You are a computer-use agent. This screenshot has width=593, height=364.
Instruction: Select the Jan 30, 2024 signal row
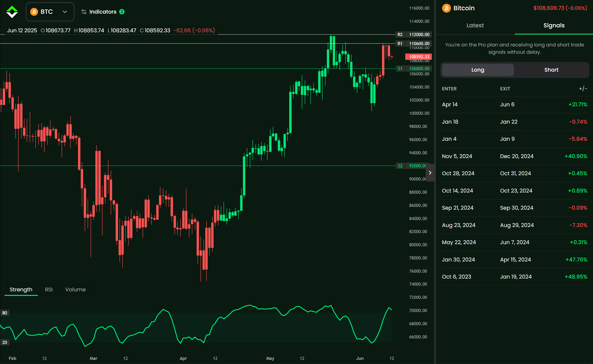514,259
